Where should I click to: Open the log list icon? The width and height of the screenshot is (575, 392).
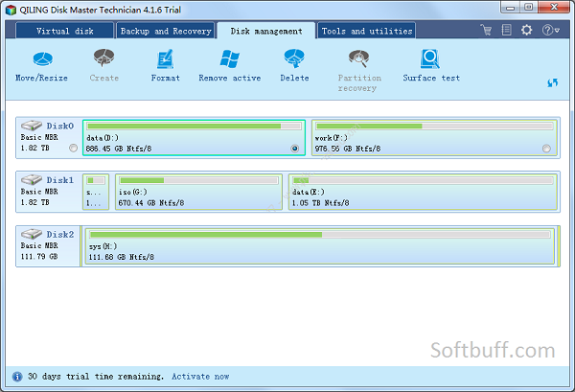coord(506,30)
